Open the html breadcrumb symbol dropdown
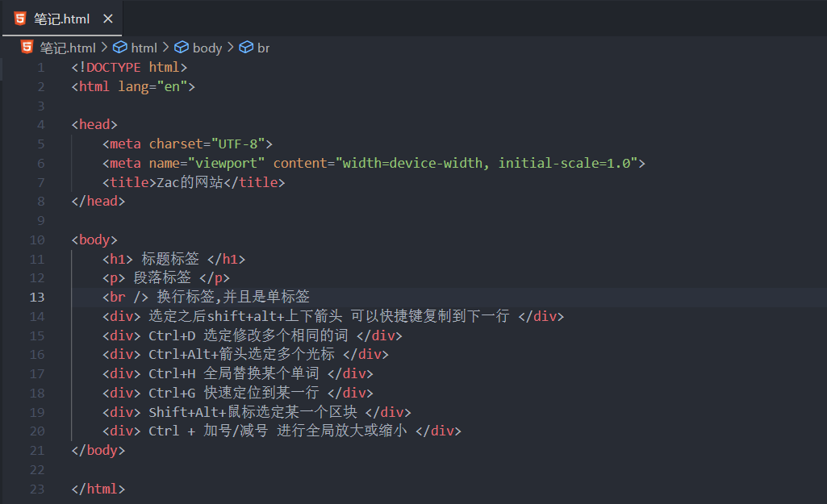Image resolution: width=827 pixels, height=504 pixels. point(144,48)
